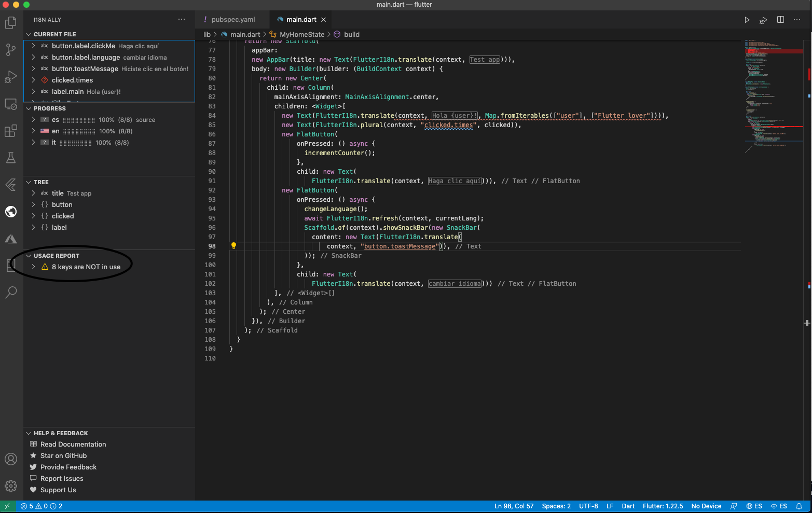Open the Manage gear icon
812x513 pixels.
(11, 486)
